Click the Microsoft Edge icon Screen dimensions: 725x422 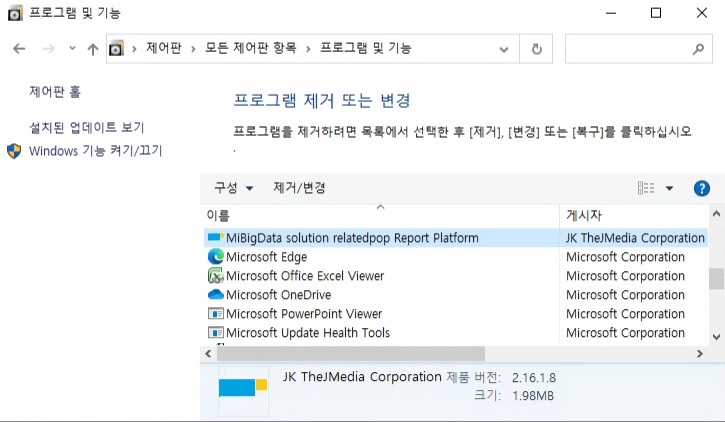216,257
